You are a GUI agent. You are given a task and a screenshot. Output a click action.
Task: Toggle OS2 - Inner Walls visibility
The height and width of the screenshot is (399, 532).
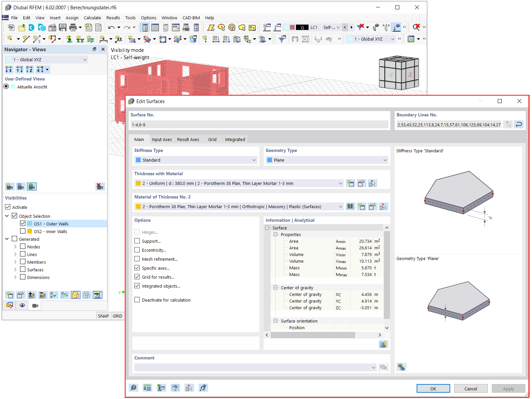click(22, 231)
